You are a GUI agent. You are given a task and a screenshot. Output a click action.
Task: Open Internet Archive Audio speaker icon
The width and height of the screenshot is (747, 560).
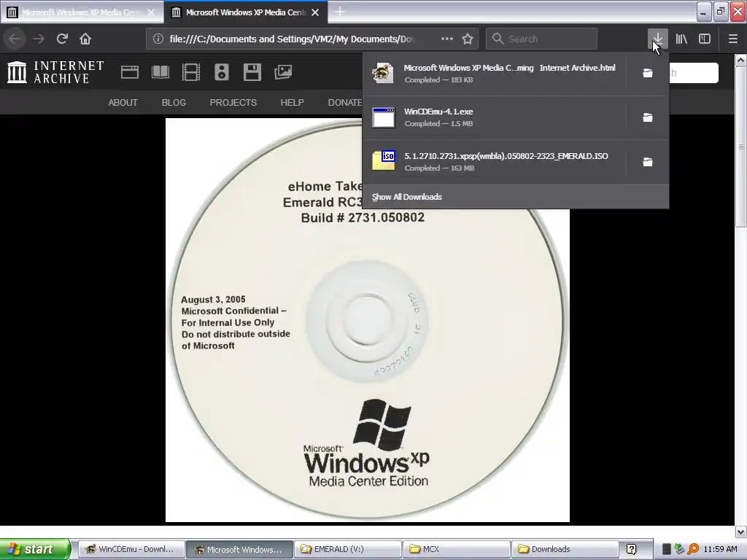click(x=222, y=72)
